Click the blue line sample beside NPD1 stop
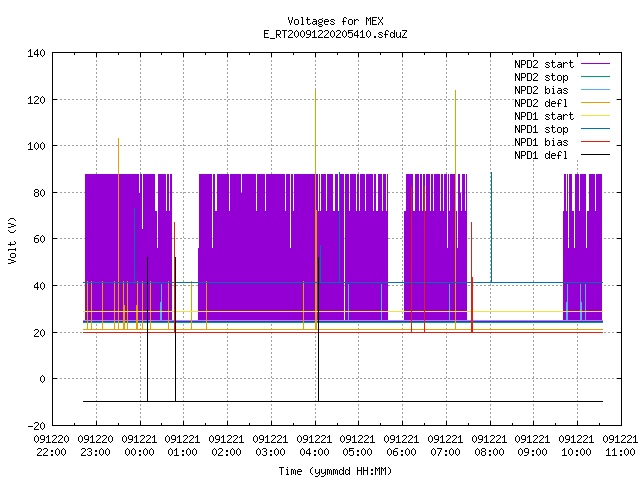The width and height of the screenshot is (640, 480). pyautogui.click(x=596, y=129)
